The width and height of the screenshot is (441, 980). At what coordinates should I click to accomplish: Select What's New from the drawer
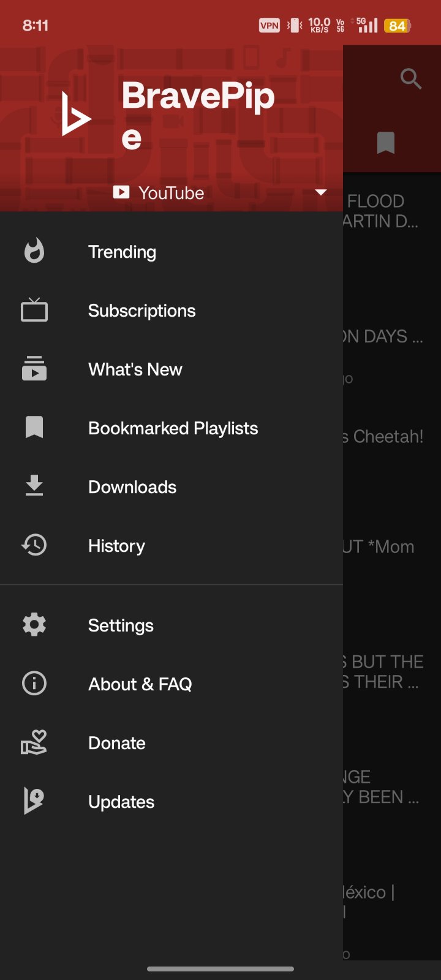point(135,369)
